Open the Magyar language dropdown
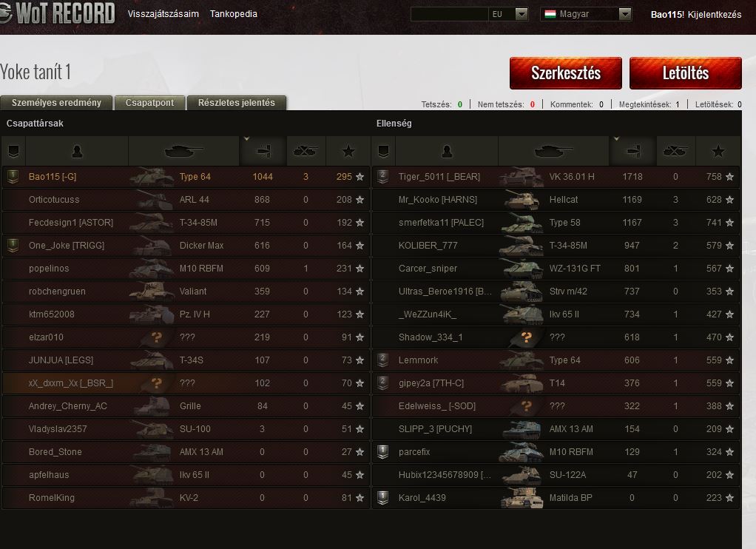The image size is (756, 549). pyautogui.click(x=625, y=14)
